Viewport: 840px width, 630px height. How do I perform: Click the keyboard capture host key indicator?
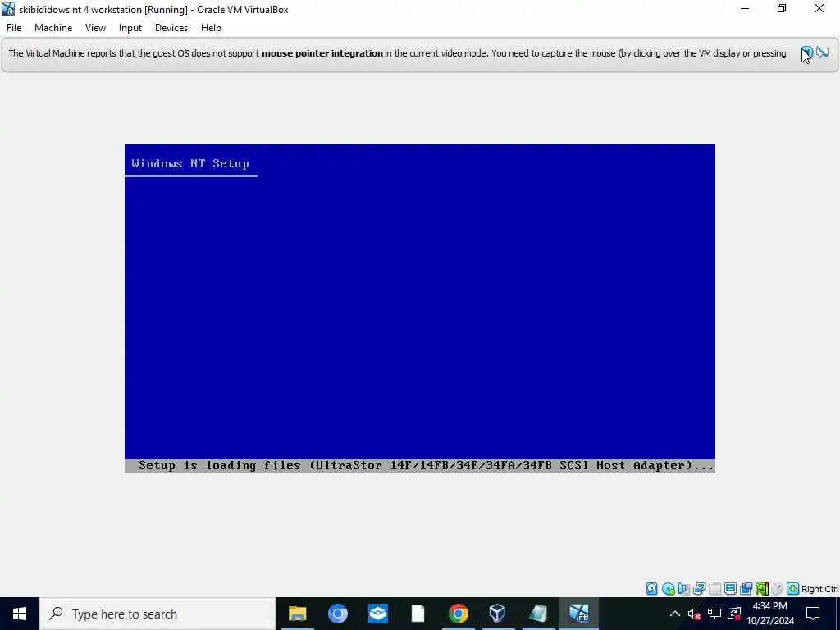click(793, 589)
